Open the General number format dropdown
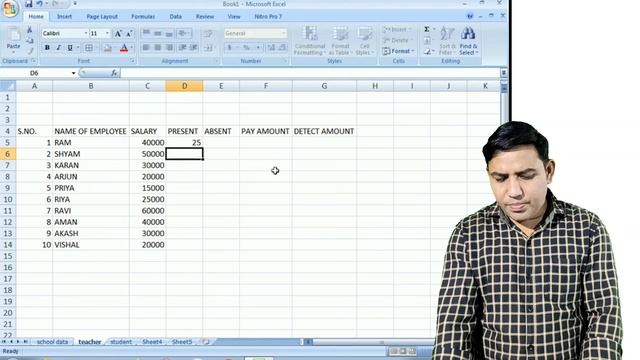Viewport: 640px width, 360px height. click(x=284, y=33)
